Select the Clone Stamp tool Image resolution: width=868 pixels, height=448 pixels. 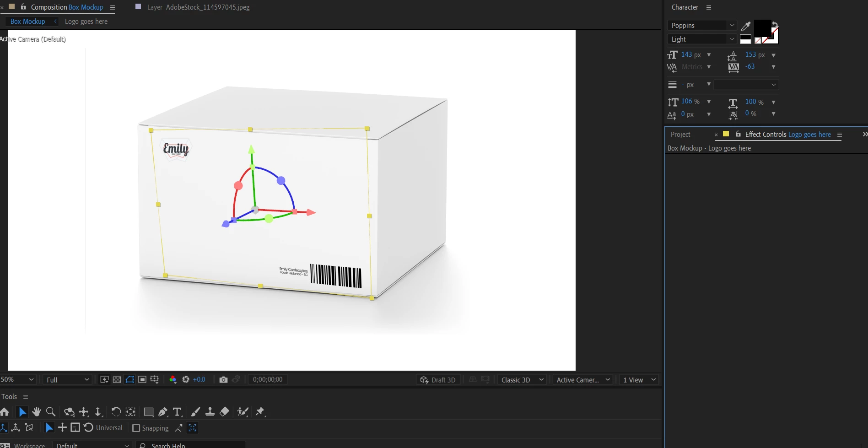pyautogui.click(x=210, y=412)
